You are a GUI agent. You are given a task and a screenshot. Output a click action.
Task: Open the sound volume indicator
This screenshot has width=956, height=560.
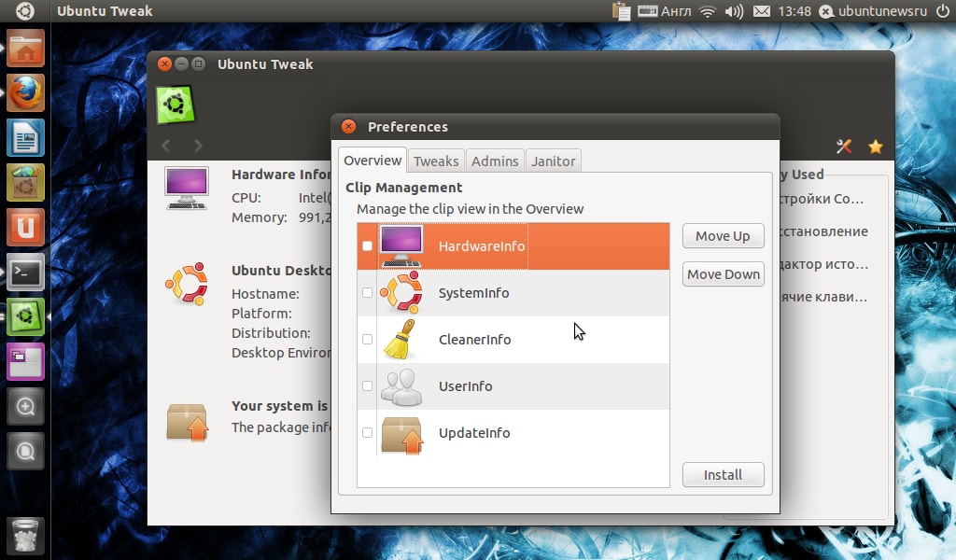(734, 11)
